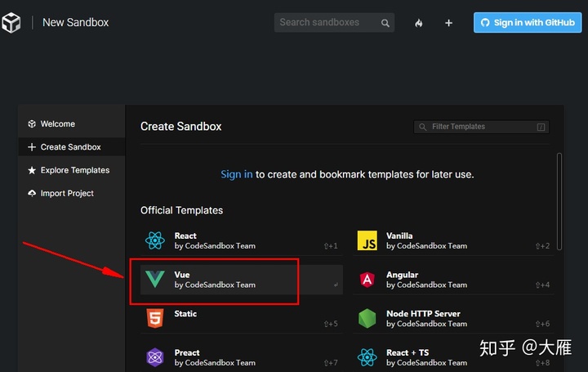Choose the React + TS template name
This screenshot has height=372, width=588.
408,352
